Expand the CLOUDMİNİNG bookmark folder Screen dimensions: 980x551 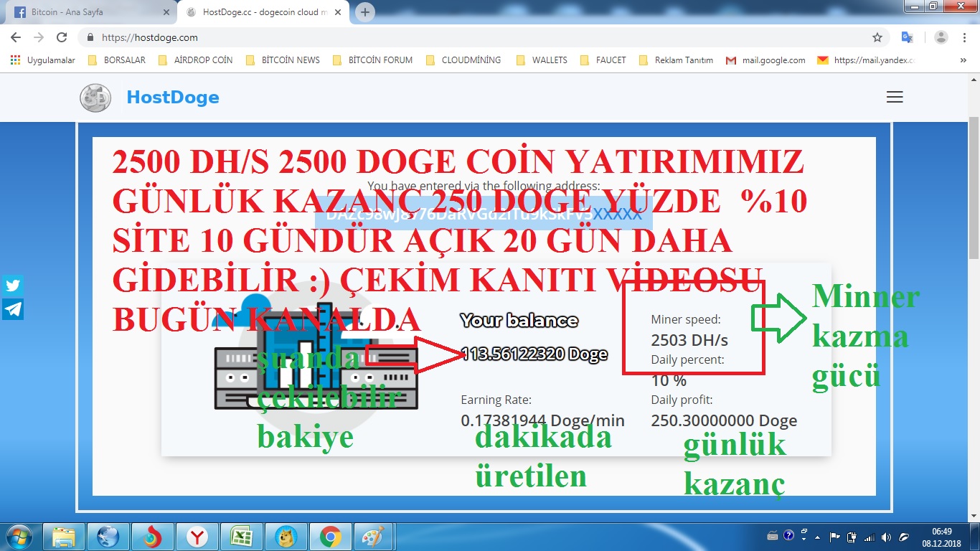(463, 60)
